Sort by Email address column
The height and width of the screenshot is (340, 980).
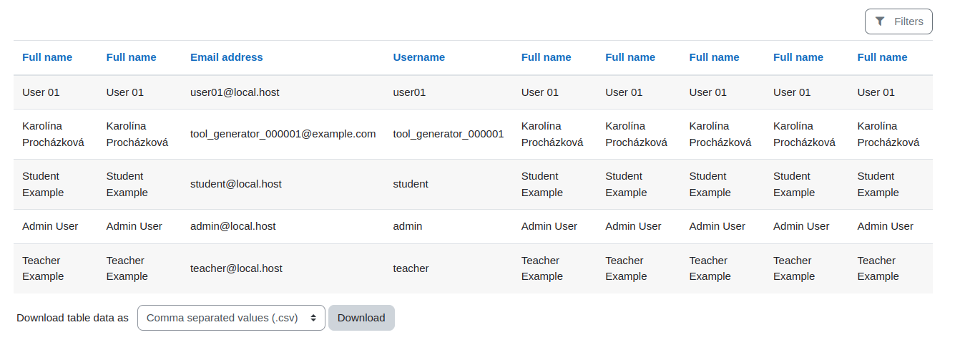226,57
